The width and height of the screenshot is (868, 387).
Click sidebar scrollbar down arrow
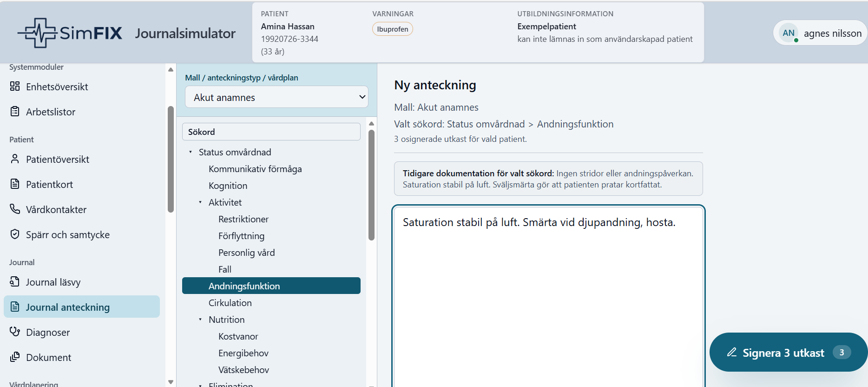pos(171,382)
